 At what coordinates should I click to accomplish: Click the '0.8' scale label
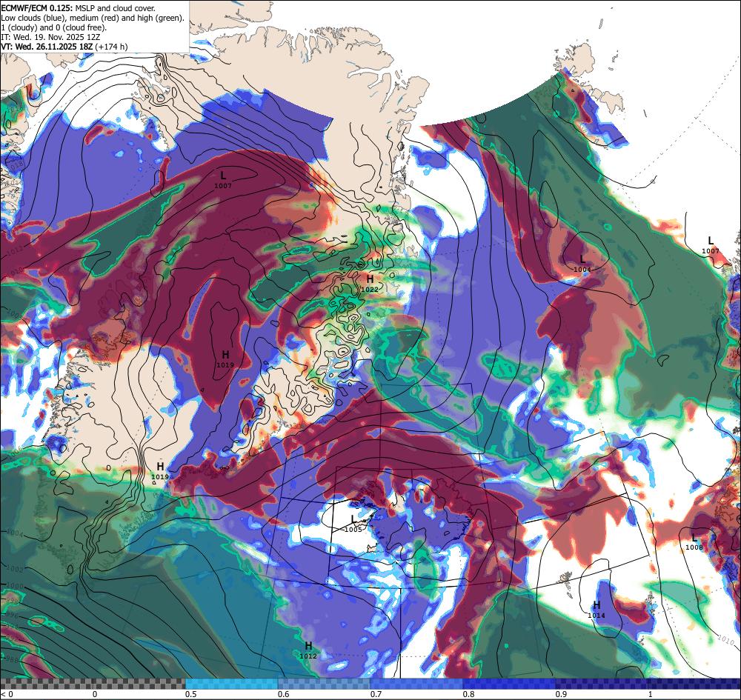click(469, 694)
